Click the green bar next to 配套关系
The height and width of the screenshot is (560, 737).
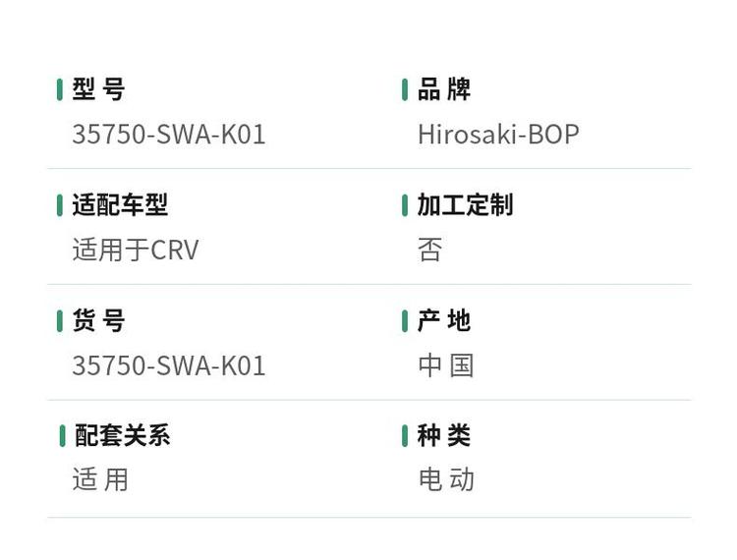tap(63, 436)
